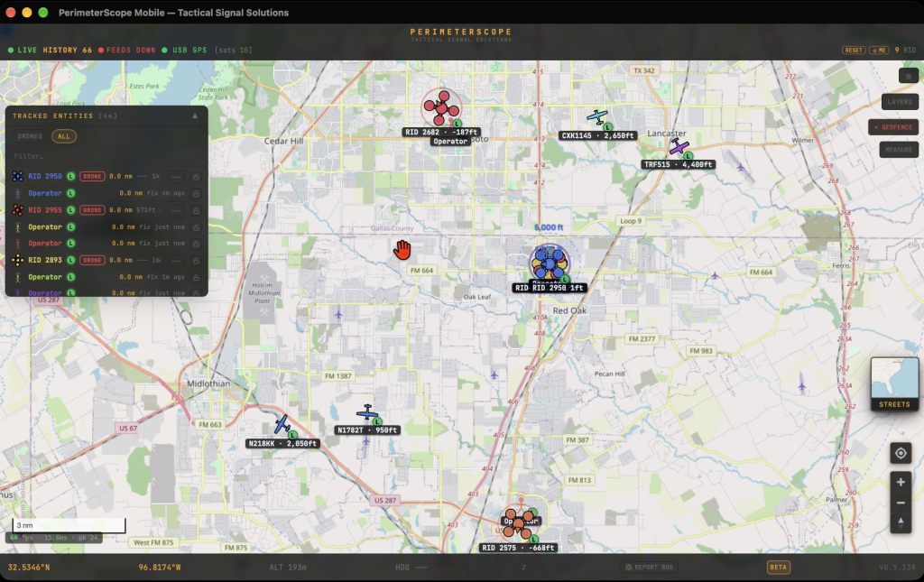This screenshot has width=924, height=582.
Task: Click the N1782T aircraft icon
Action: pos(367,413)
